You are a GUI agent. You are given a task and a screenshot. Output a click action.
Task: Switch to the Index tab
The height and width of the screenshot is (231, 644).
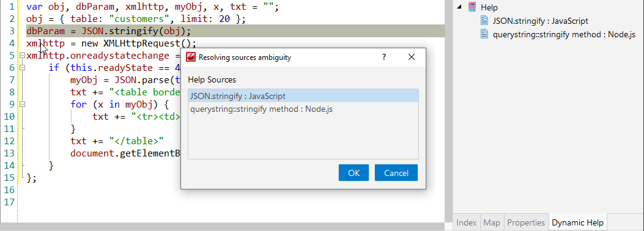pos(467,223)
